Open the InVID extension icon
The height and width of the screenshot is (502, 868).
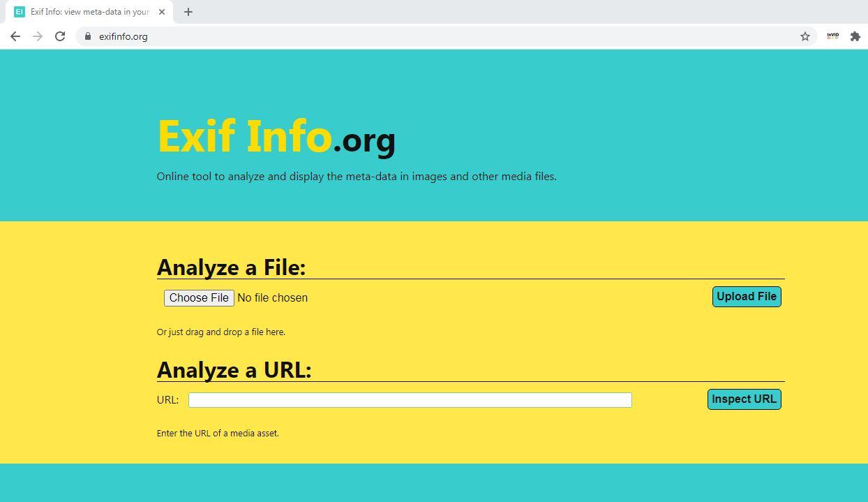tap(832, 36)
